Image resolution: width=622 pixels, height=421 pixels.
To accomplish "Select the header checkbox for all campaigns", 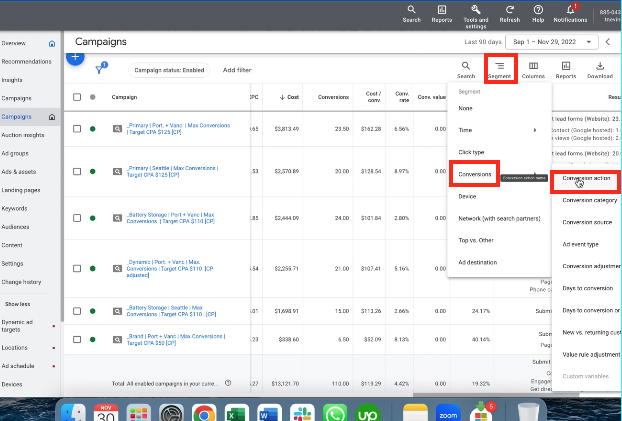I will point(77,98).
